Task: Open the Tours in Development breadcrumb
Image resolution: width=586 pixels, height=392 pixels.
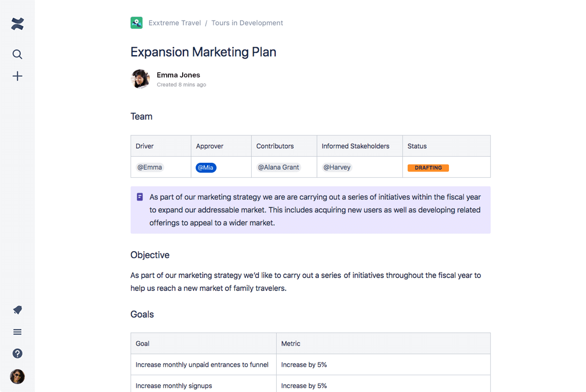Action: pos(247,23)
